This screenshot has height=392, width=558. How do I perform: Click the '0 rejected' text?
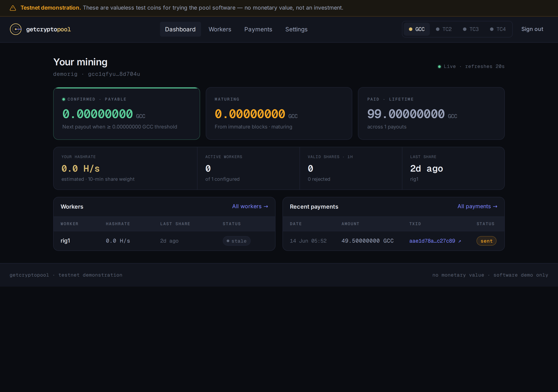[319, 179]
